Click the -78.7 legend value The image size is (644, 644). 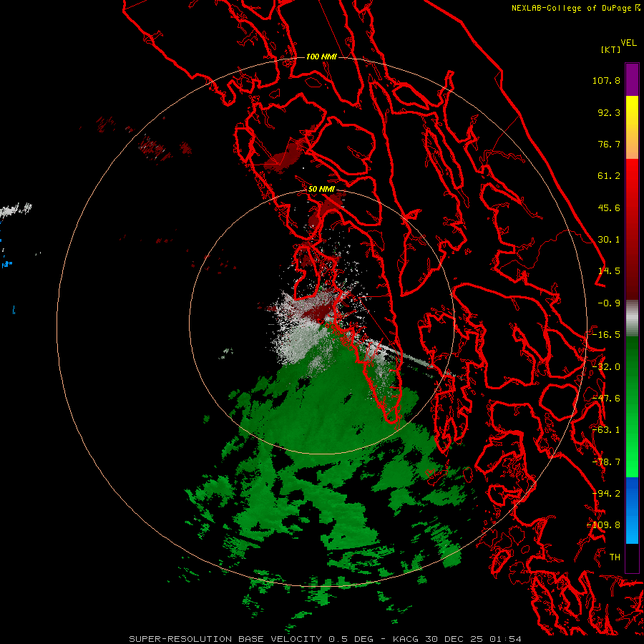click(606, 462)
